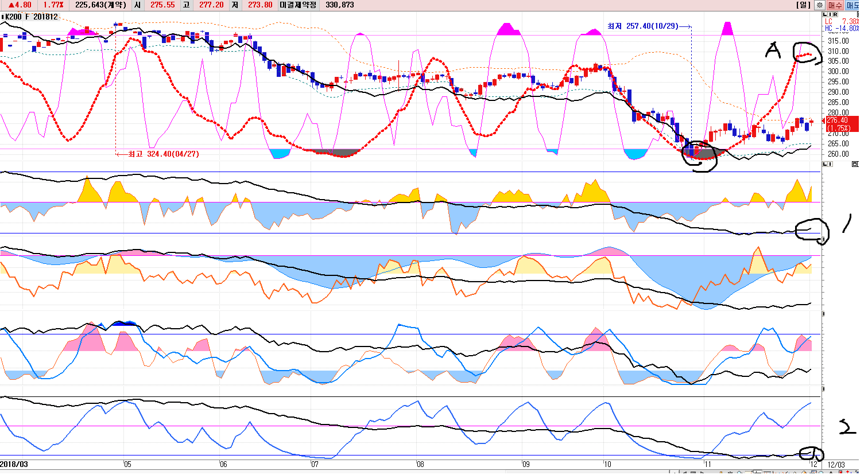Click the small L button above the price axis
This screenshot has height=475, width=868.
click(x=825, y=14)
